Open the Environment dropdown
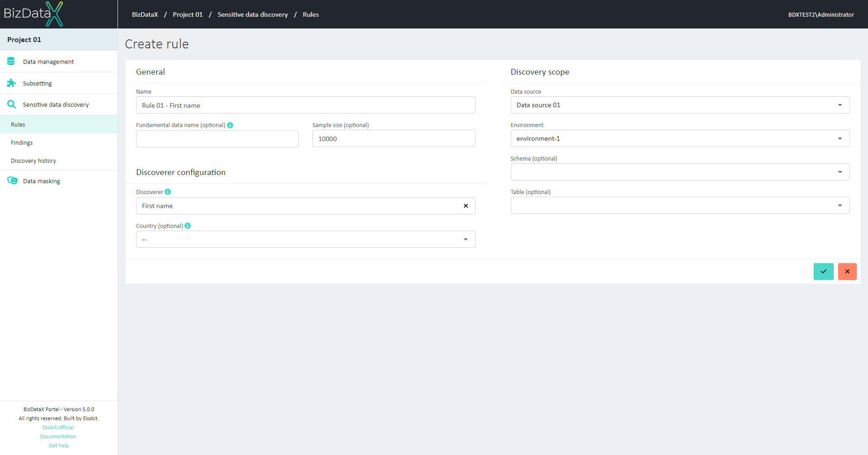The image size is (868, 455). coord(680,138)
